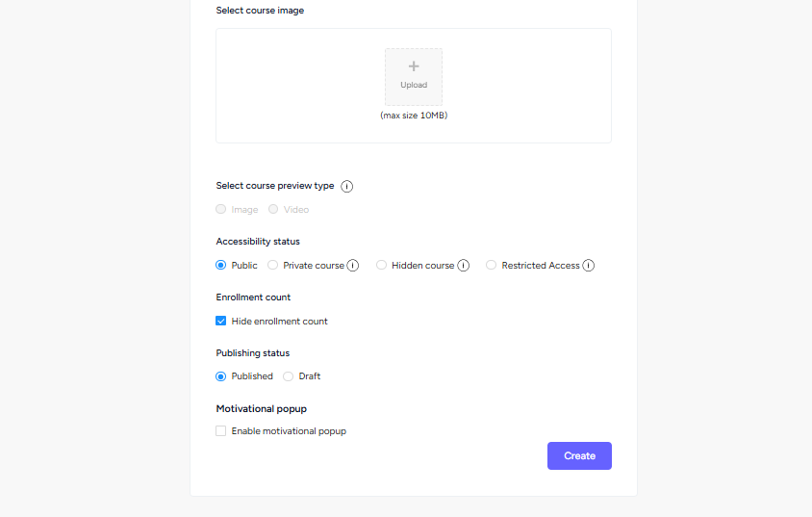Click the 'Private course' label text
812x517 pixels.
[x=313, y=266]
